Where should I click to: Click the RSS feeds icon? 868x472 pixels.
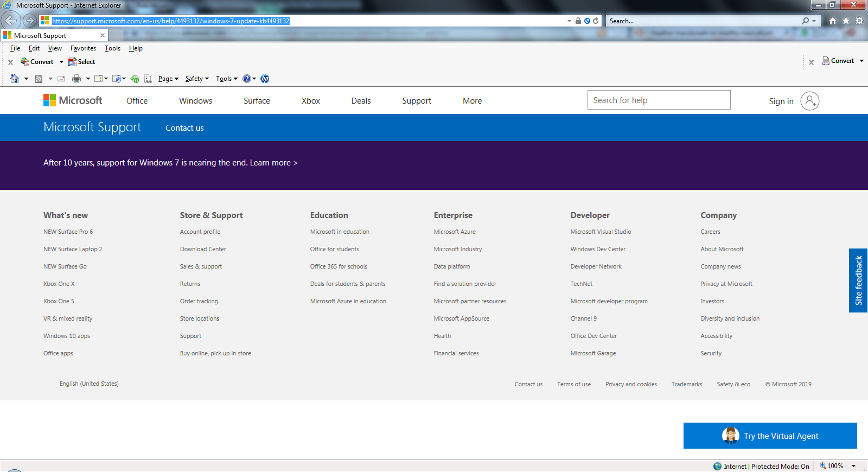point(39,79)
